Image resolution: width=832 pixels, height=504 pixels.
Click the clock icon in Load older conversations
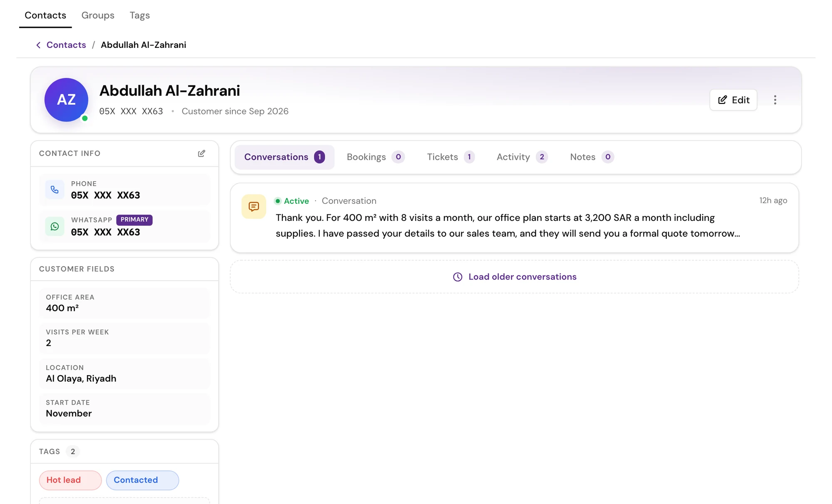458,277
